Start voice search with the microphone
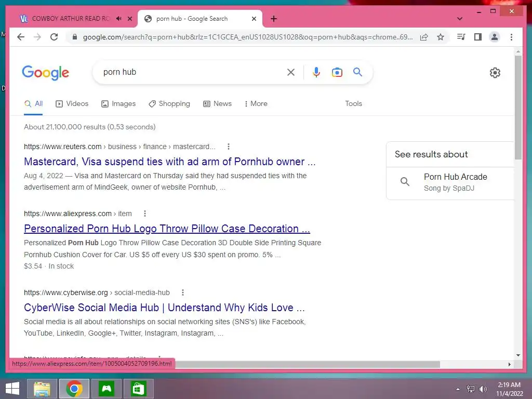Image resolution: width=532 pixels, height=399 pixels. [316, 72]
